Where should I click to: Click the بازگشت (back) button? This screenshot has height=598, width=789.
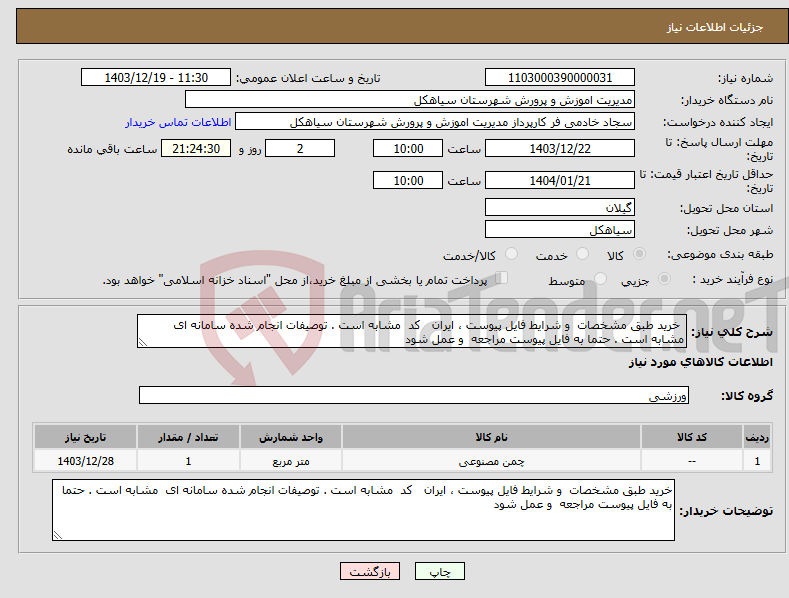370,571
